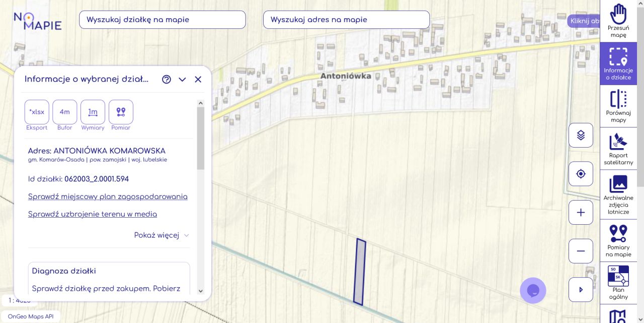Image resolution: width=644 pixels, height=323 pixels.
Task: Open Porównaj mapy compare tool
Action: [x=618, y=106]
